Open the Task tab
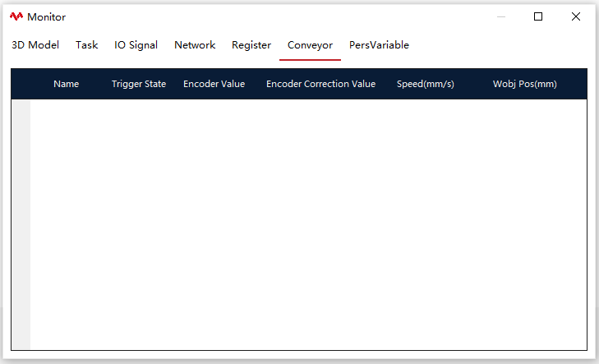Image resolution: width=599 pixels, height=364 pixels. tap(87, 45)
